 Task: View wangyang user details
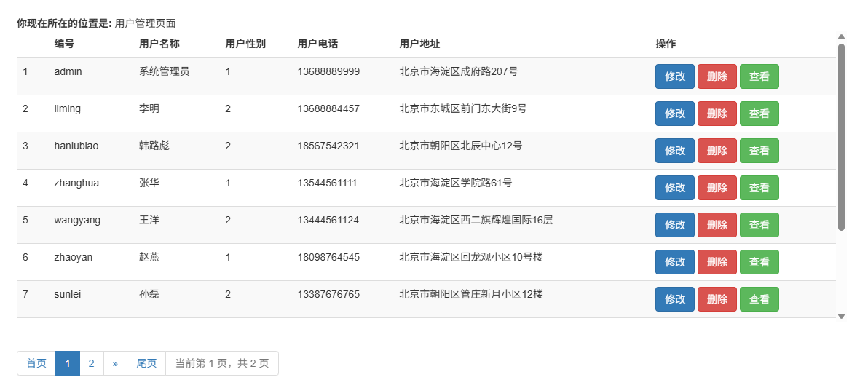pos(759,225)
